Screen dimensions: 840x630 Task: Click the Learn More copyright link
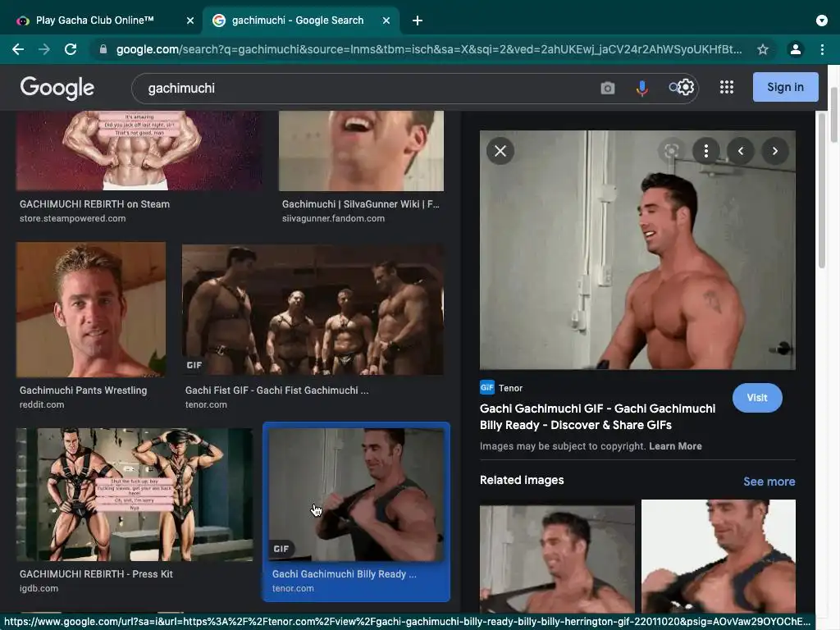coord(675,446)
